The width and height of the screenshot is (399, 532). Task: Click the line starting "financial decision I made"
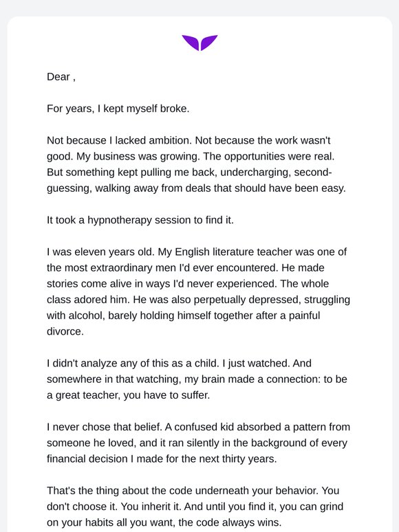pyautogui.click(x=162, y=459)
